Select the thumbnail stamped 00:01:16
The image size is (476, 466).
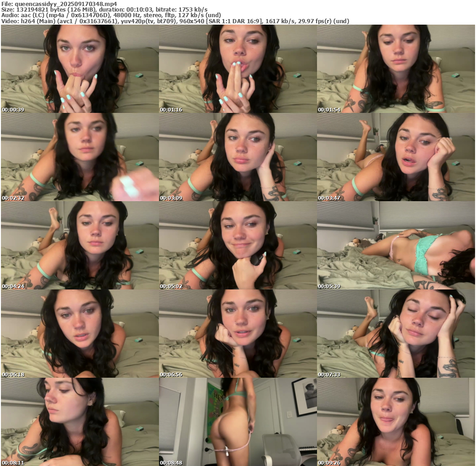tap(238, 69)
